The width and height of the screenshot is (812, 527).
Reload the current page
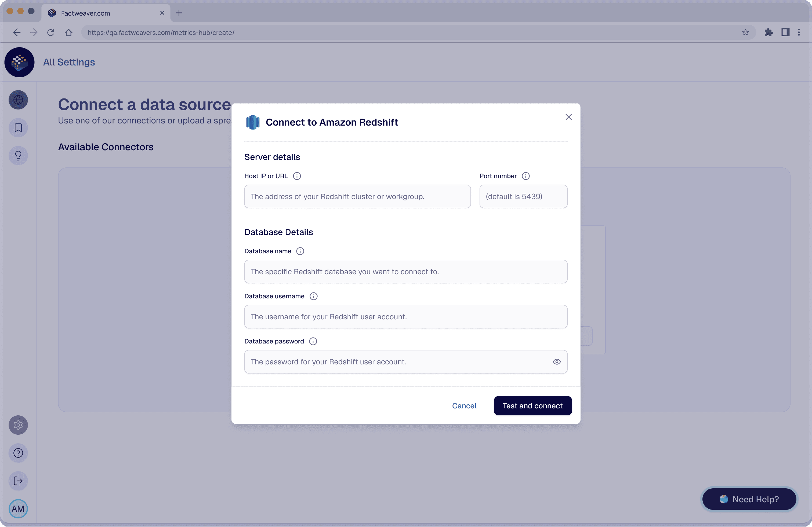(x=51, y=32)
